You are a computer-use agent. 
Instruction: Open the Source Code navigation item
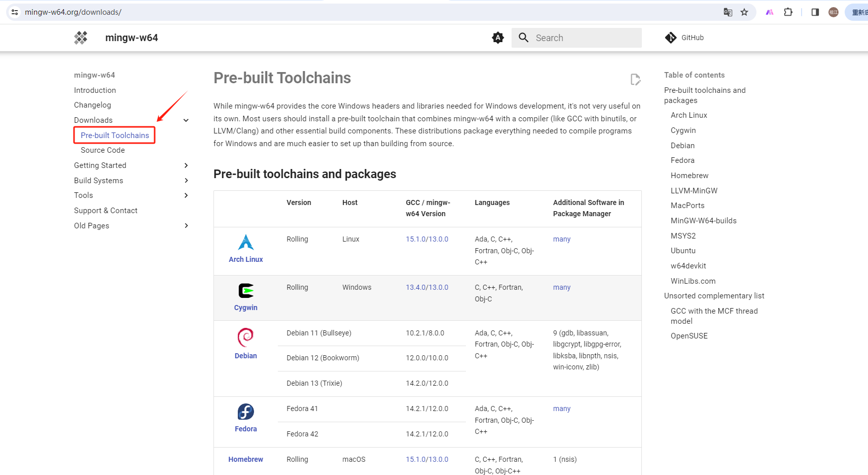tap(102, 150)
